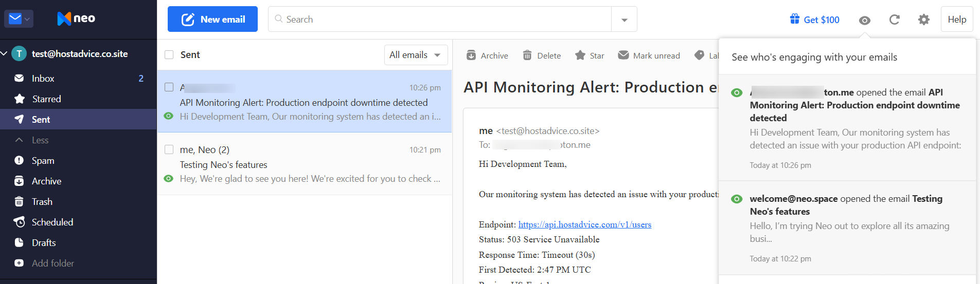This screenshot has height=284, width=980.
Task: Open the Testing Neo's features email
Action: [x=305, y=164]
